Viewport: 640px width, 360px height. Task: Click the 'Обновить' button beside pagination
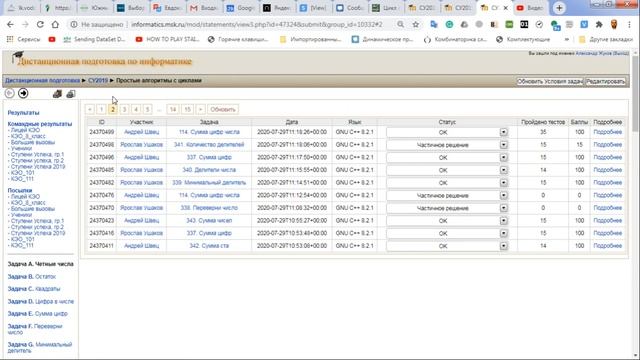[223, 109]
